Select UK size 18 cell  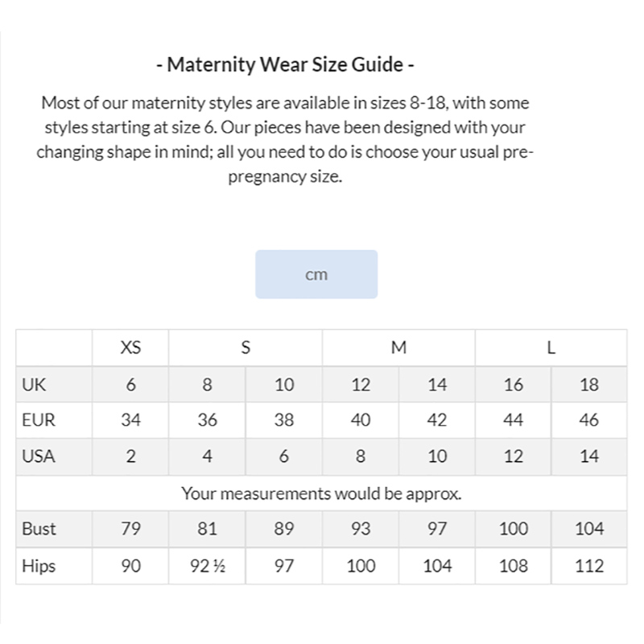click(x=589, y=385)
